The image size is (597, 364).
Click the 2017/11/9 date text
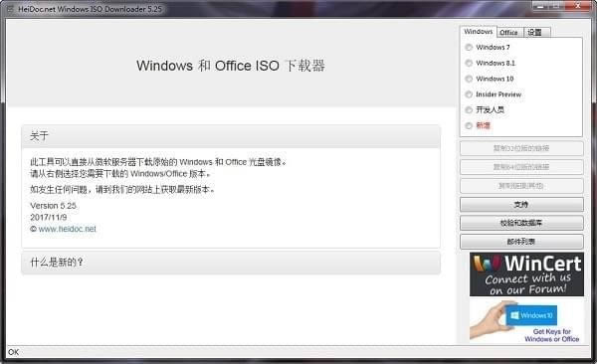pos(49,218)
